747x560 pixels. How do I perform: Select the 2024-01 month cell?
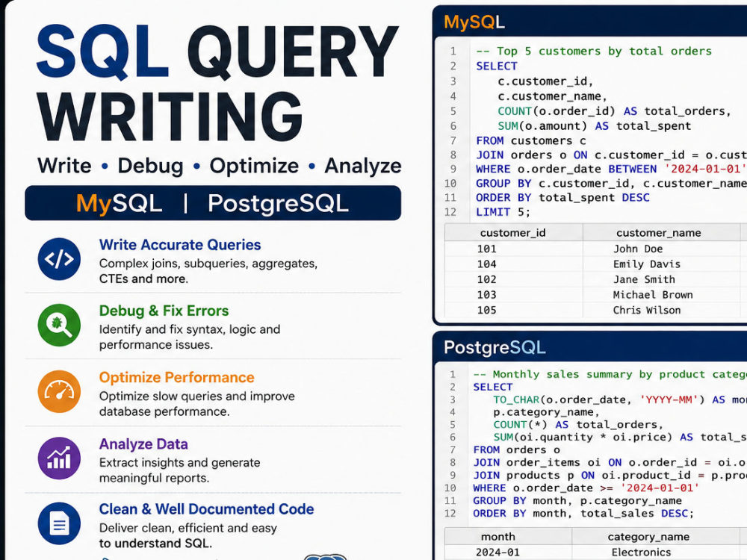click(x=498, y=553)
